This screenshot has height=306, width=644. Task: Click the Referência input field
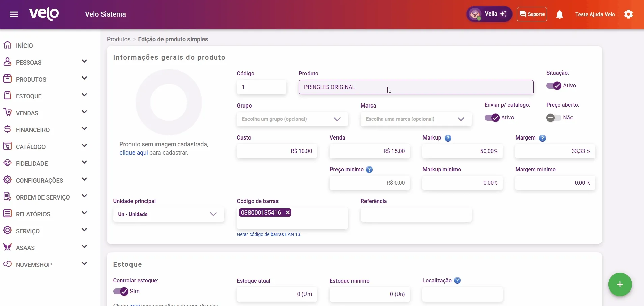tap(416, 215)
